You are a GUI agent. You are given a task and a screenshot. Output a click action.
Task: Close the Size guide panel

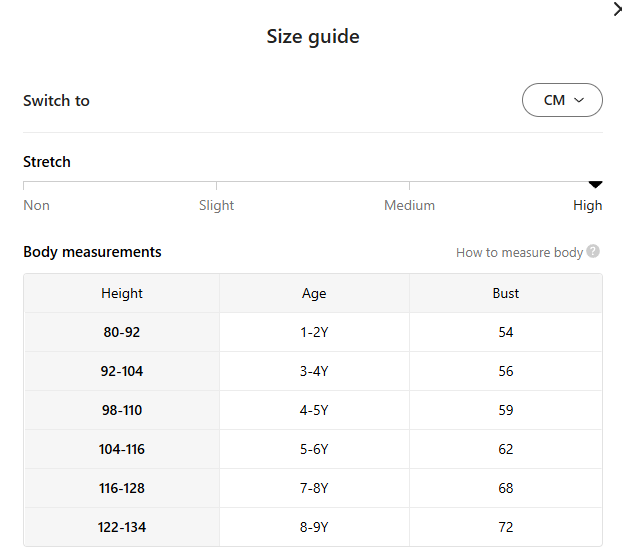pyautogui.click(x=616, y=9)
